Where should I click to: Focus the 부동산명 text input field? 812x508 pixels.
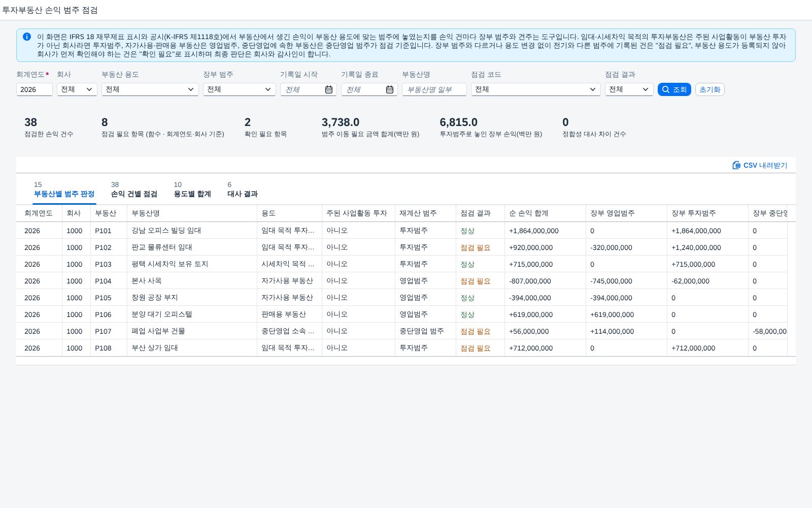(434, 89)
